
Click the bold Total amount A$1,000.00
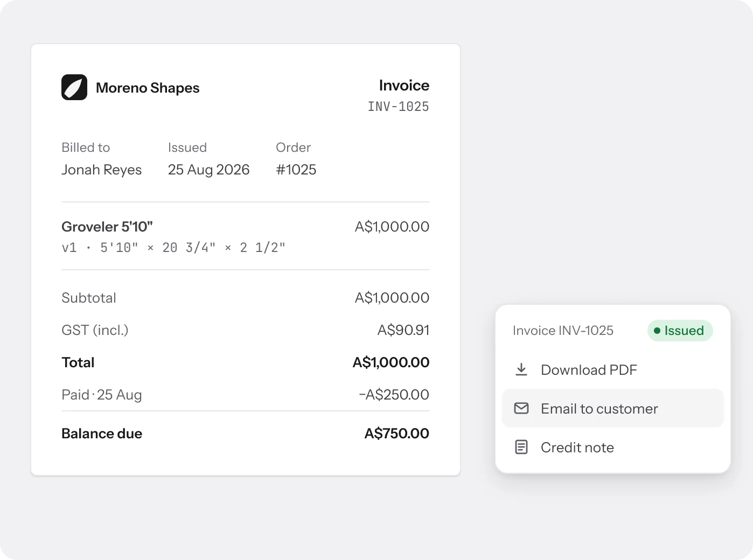point(391,362)
